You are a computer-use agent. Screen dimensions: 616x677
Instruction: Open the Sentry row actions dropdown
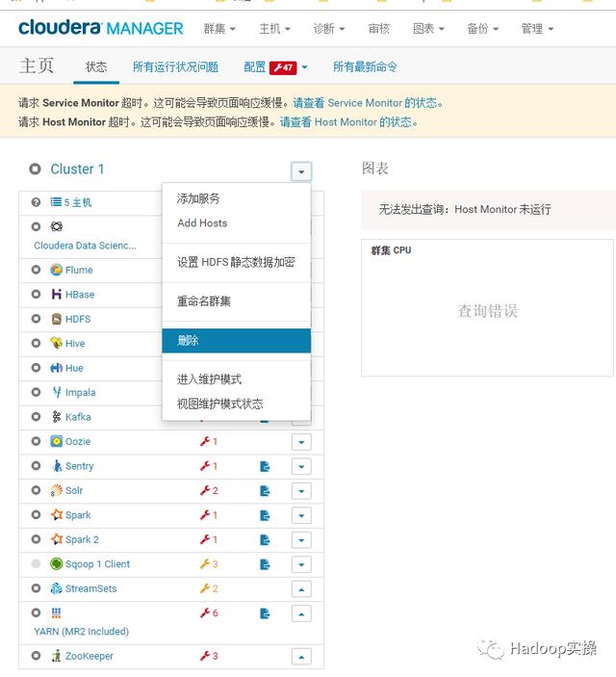pyautogui.click(x=301, y=467)
